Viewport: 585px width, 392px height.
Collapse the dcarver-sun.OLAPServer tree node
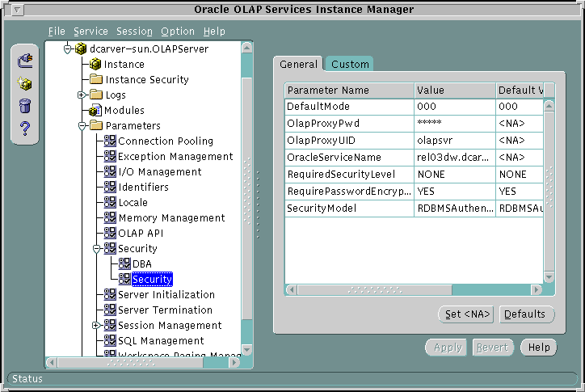pyautogui.click(x=68, y=49)
